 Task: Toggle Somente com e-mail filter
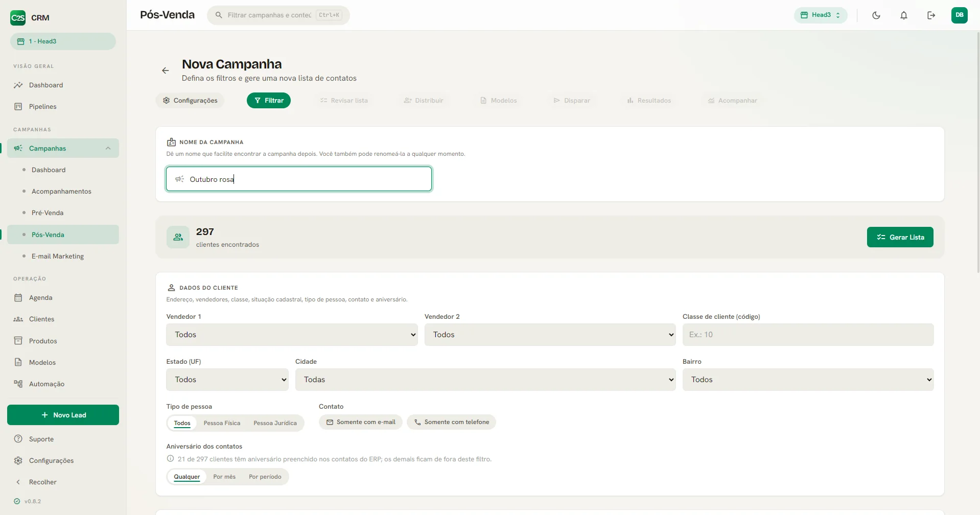point(361,422)
